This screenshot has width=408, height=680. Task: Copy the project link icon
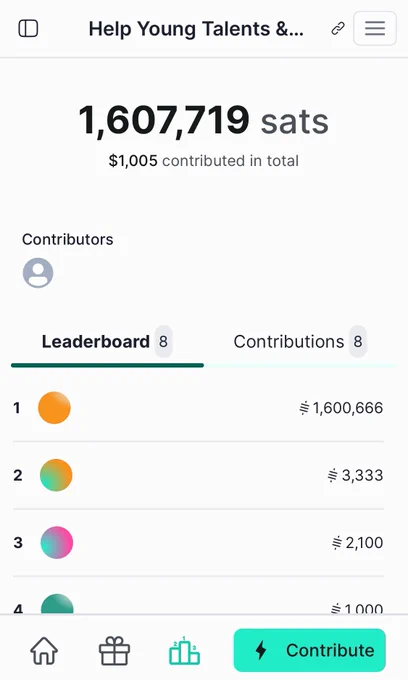coord(338,29)
